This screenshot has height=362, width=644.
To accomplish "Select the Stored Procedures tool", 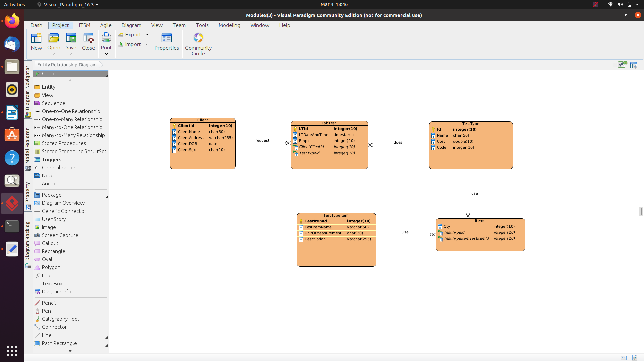I will (x=64, y=143).
